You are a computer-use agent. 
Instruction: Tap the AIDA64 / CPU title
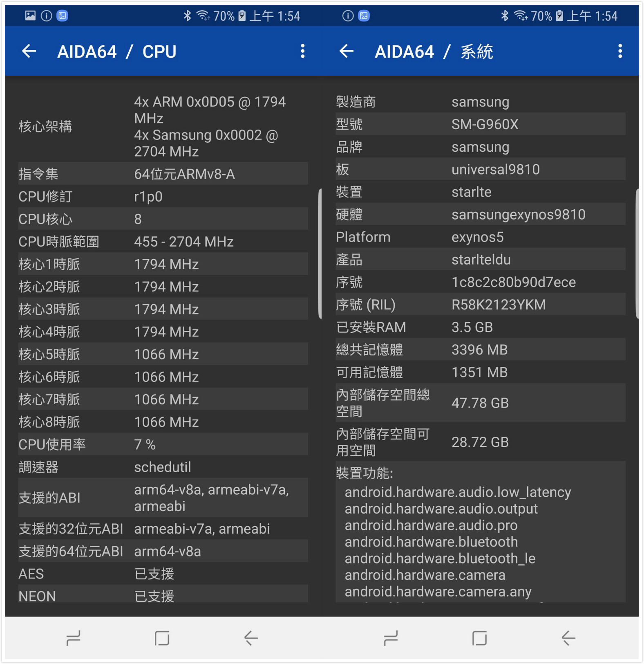tap(117, 52)
